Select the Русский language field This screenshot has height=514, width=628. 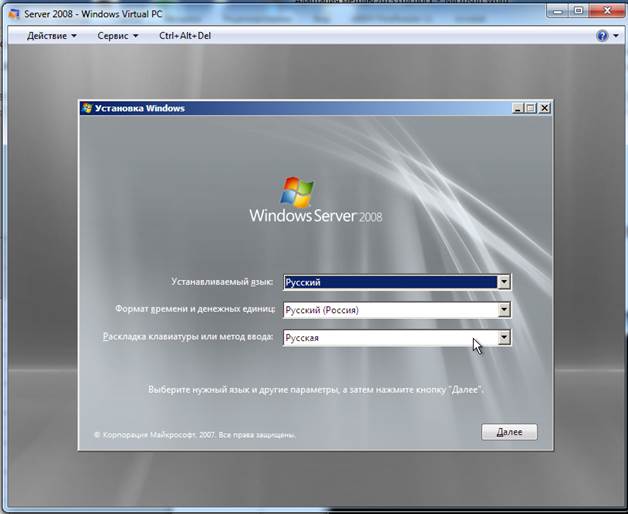(x=397, y=282)
